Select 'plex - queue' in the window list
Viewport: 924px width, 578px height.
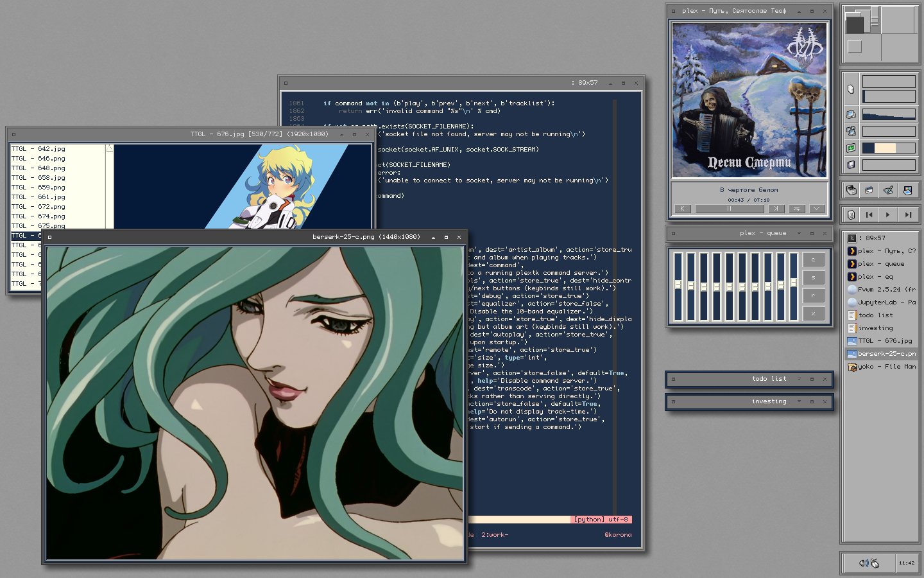(882, 263)
